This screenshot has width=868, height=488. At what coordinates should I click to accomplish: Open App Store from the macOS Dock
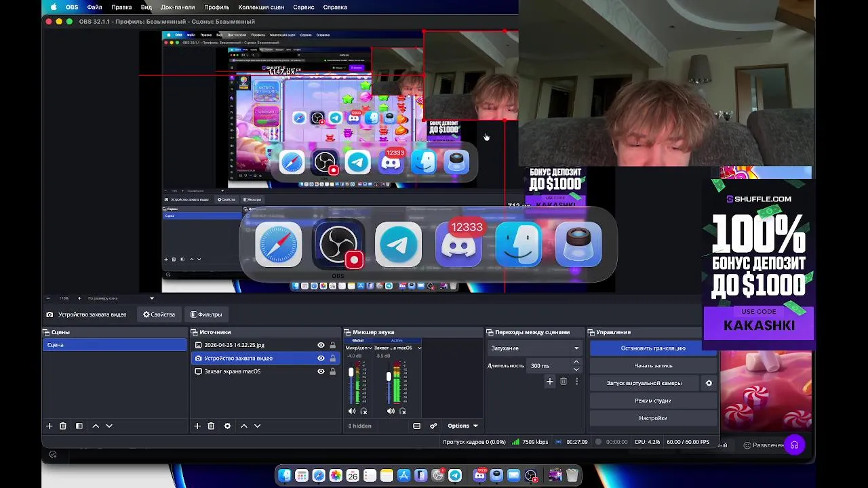coord(404,476)
